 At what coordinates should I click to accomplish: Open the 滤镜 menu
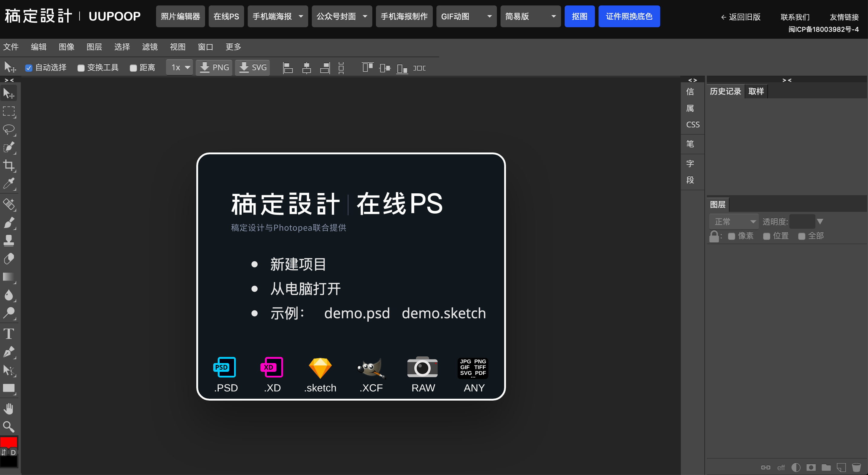150,47
